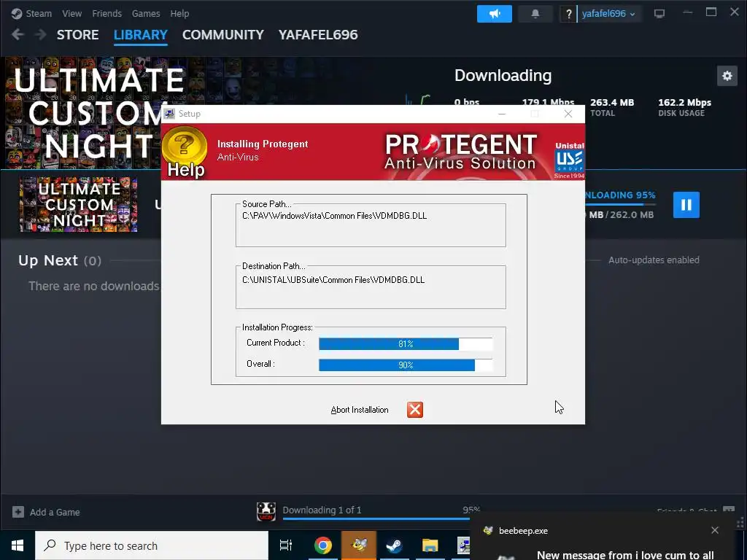Image resolution: width=747 pixels, height=560 pixels.
Task: Click the beebeep.exe notification message
Action: pyautogui.click(x=625, y=555)
